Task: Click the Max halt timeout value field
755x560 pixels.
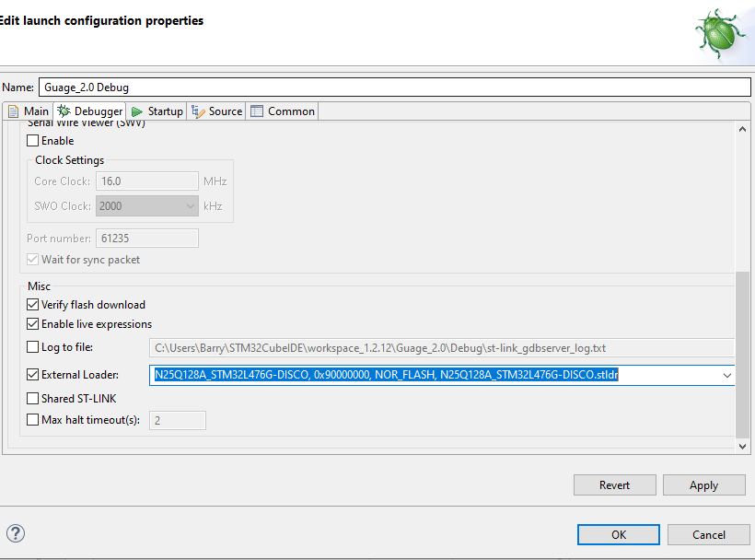Action: coord(178,420)
